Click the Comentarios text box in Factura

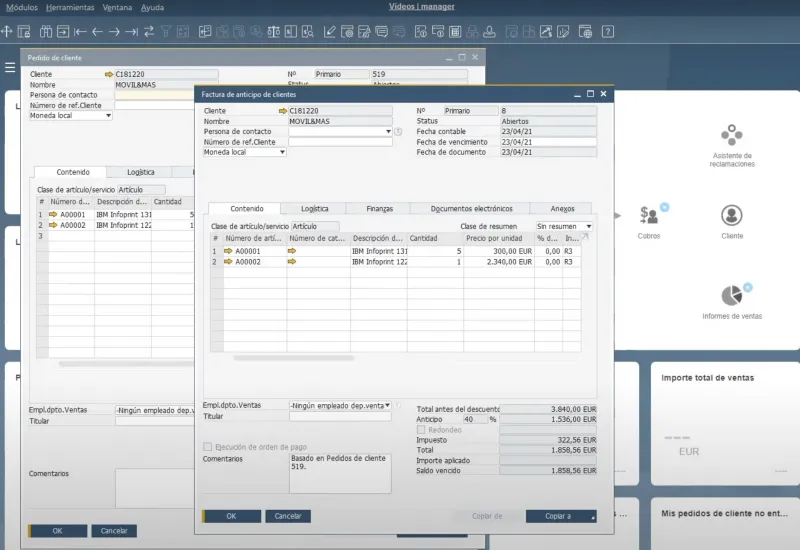(340, 473)
